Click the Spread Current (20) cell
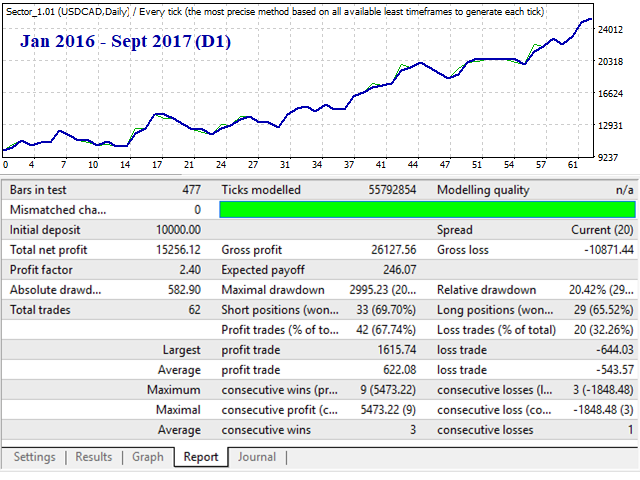 (x=602, y=230)
